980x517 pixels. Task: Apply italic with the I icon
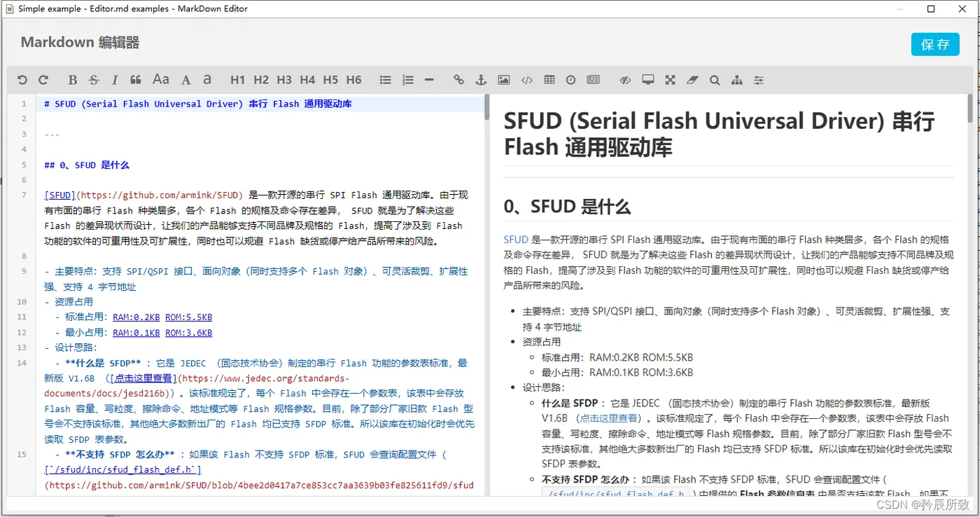pyautogui.click(x=115, y=80)
